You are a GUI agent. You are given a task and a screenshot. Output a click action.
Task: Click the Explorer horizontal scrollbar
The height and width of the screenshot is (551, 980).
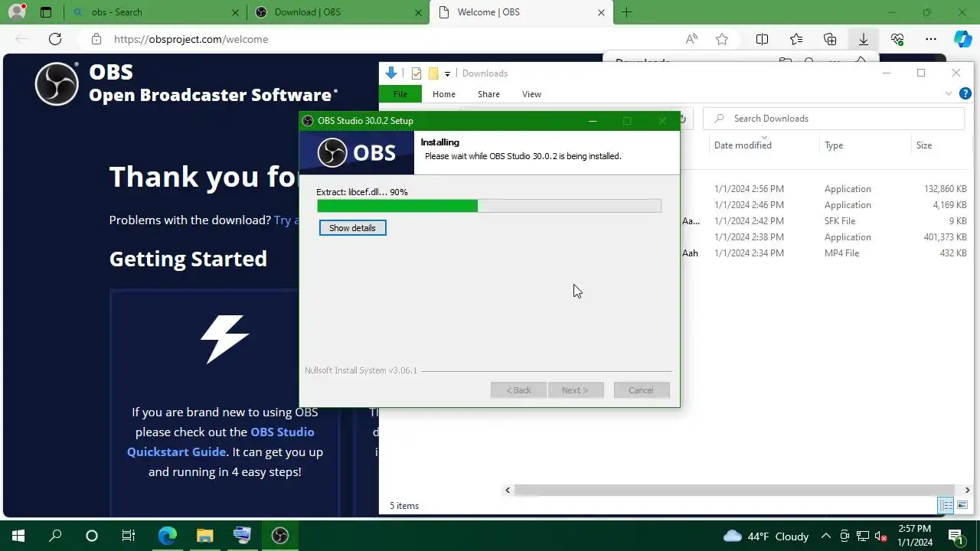point(737,490)
